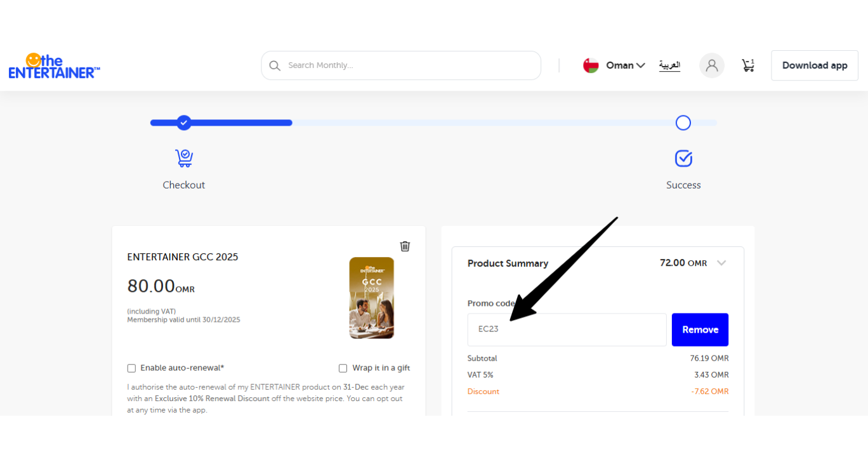Click the Subtotal label

tap(482, 359)
